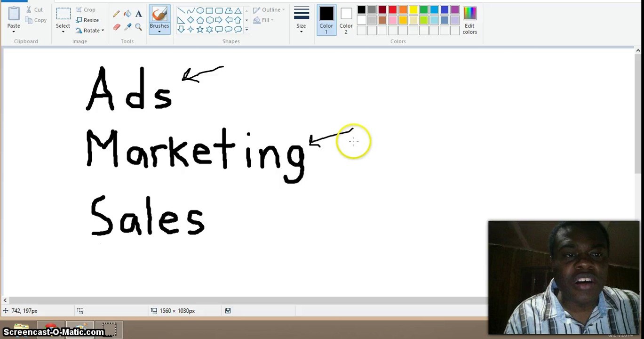Select the Fill with color bucket tool

click(x=127, y=14)
